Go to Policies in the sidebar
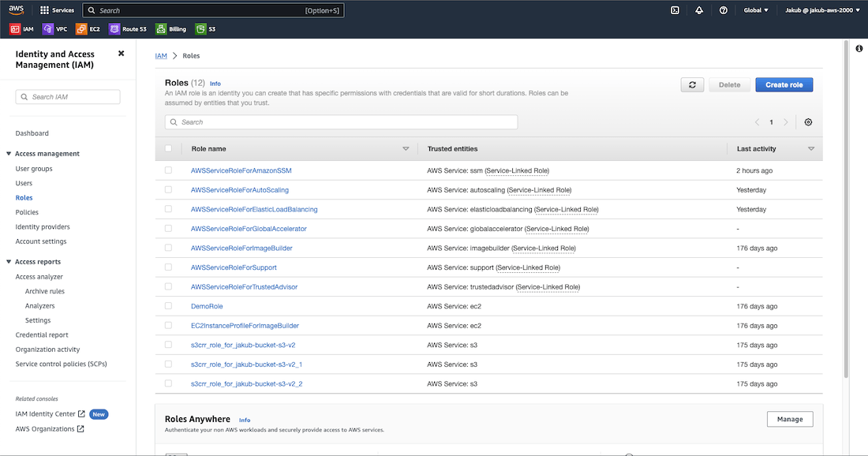 pyautogui.click(x=27, y=212)
